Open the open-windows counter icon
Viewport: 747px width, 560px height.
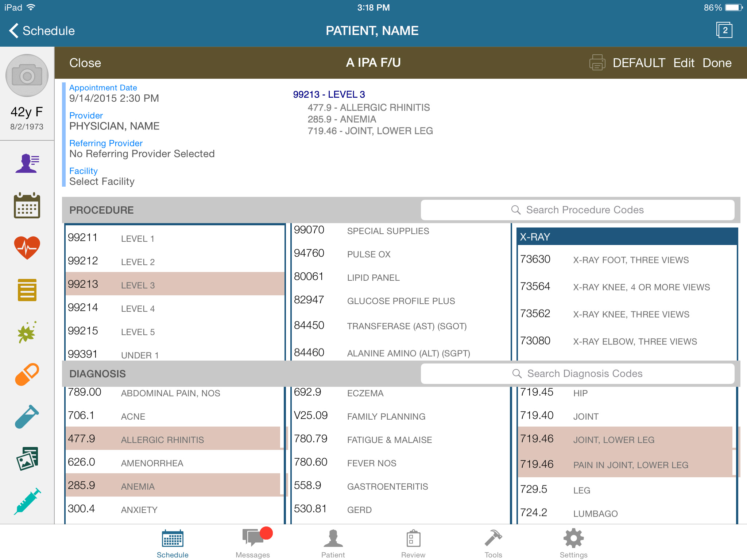(x=724, y=30)
